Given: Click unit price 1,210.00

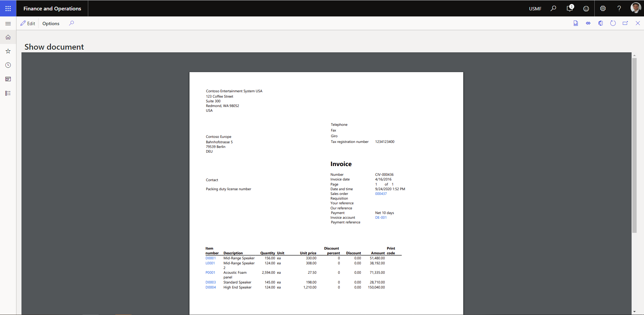Looking at the screenshot, I should 310,287.
